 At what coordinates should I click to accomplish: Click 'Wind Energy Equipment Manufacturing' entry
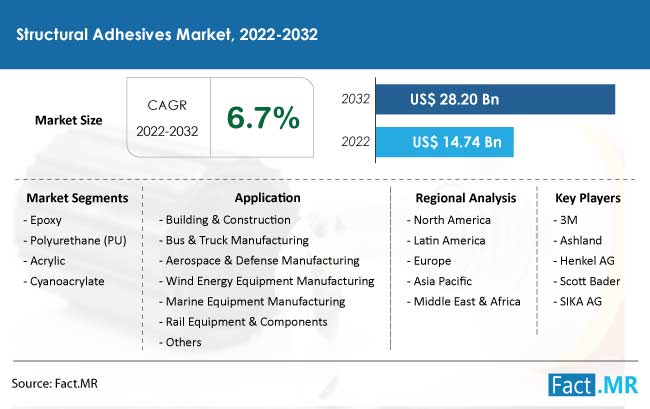click(x=270, y=281)
